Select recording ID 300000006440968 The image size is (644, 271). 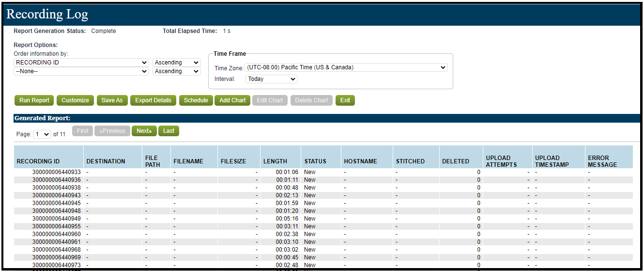coord(56,250)
